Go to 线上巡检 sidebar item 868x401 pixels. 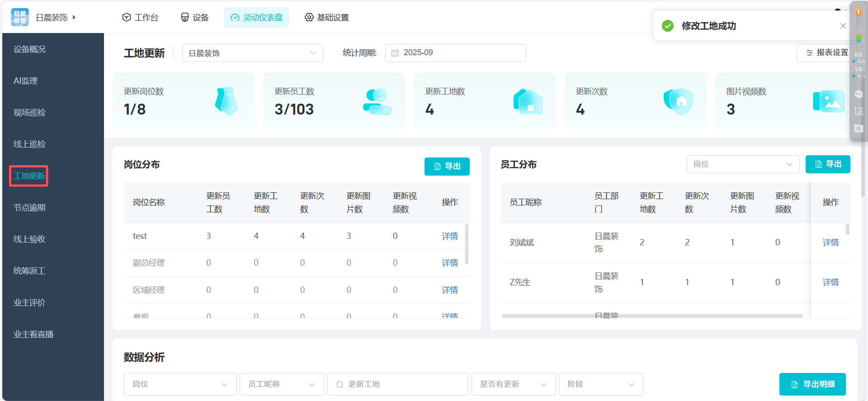(x=29, y=144)
